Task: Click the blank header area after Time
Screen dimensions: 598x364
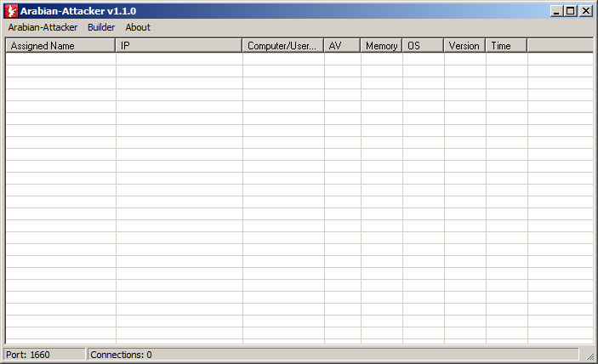Action: coord(560,46)
